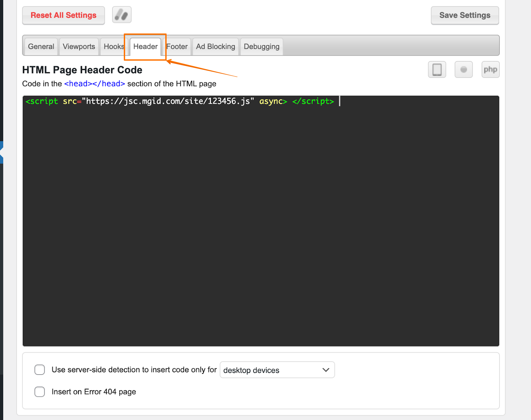Open the Ad Blocking tab
Viewport: 531px width, 420px height.
[215, 46]
